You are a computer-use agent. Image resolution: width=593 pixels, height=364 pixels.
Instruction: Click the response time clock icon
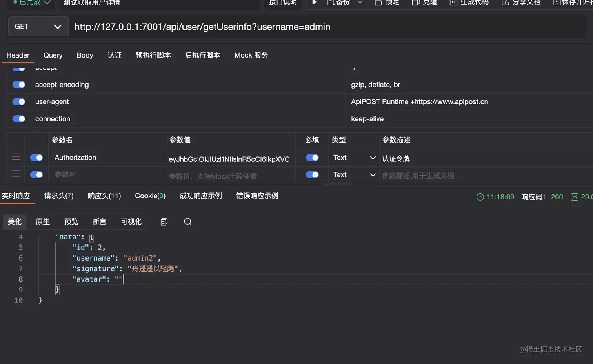(x=480, y=197)
